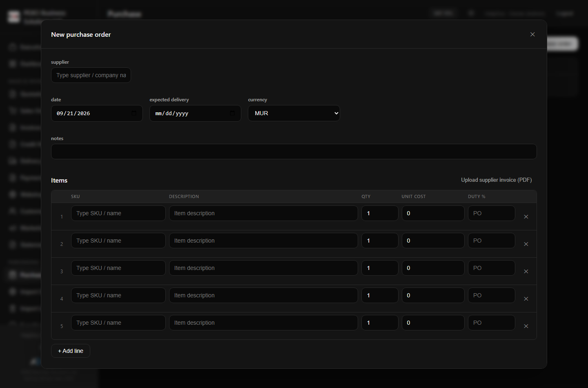Click the expected delivery mm/dd/yyyy field

(x=195, y=113)
